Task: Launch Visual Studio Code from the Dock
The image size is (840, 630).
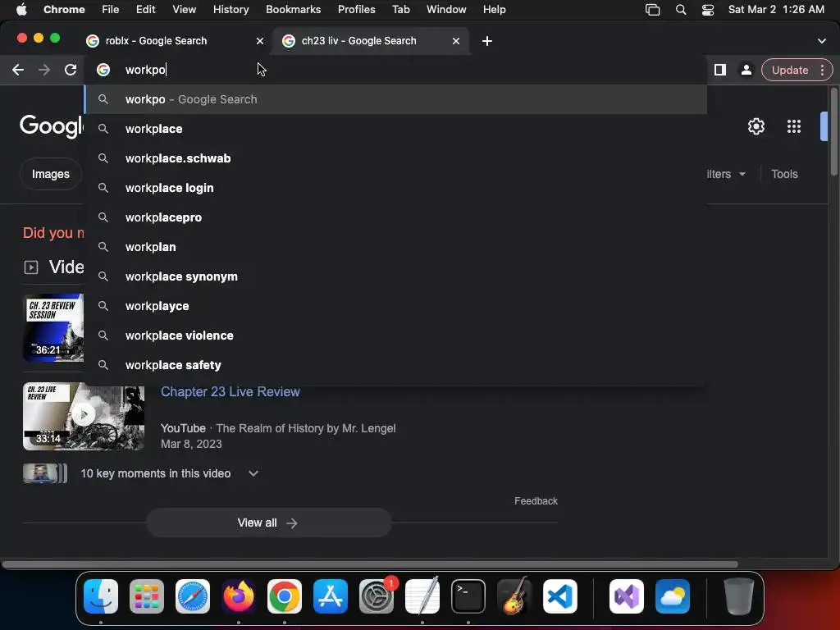Action: pyautogui.click(x=560, y=596)
